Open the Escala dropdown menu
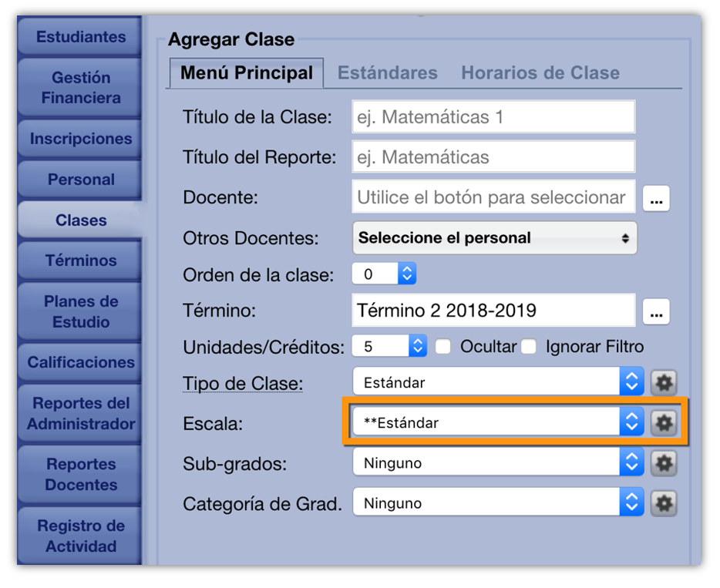720x588 pixels. 497,422
